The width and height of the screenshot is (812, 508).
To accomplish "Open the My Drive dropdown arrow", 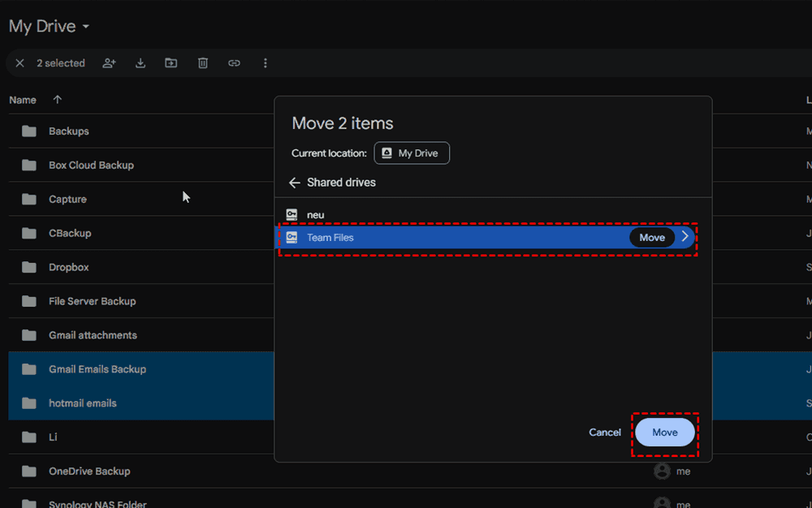I will (x=86, y=27).
